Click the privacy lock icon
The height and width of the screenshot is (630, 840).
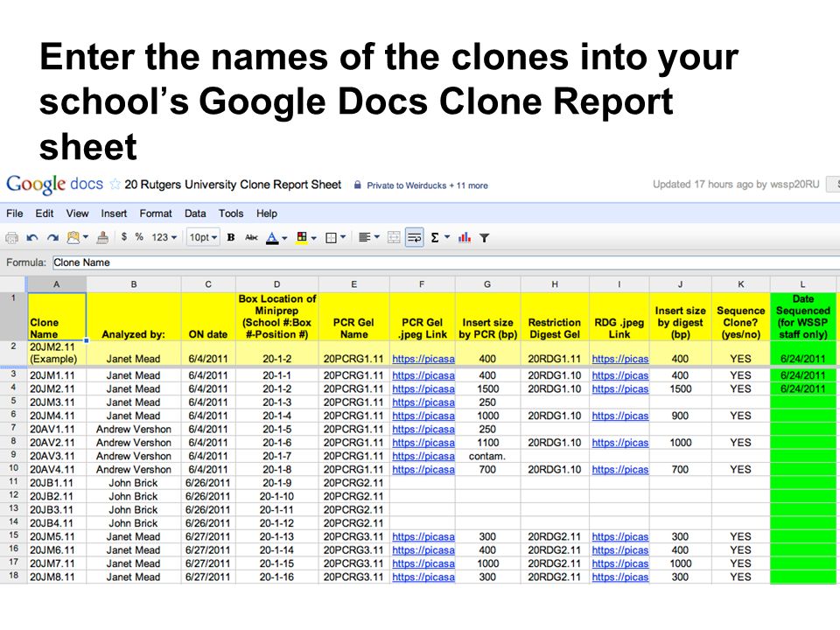click(x=357, y=185)
